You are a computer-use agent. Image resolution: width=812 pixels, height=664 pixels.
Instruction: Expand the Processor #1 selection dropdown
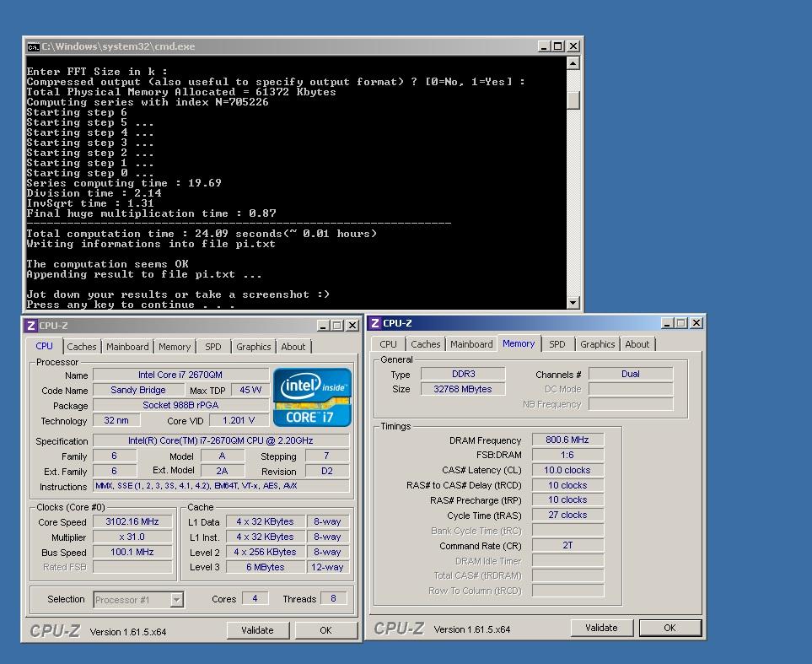pos(176,600)
